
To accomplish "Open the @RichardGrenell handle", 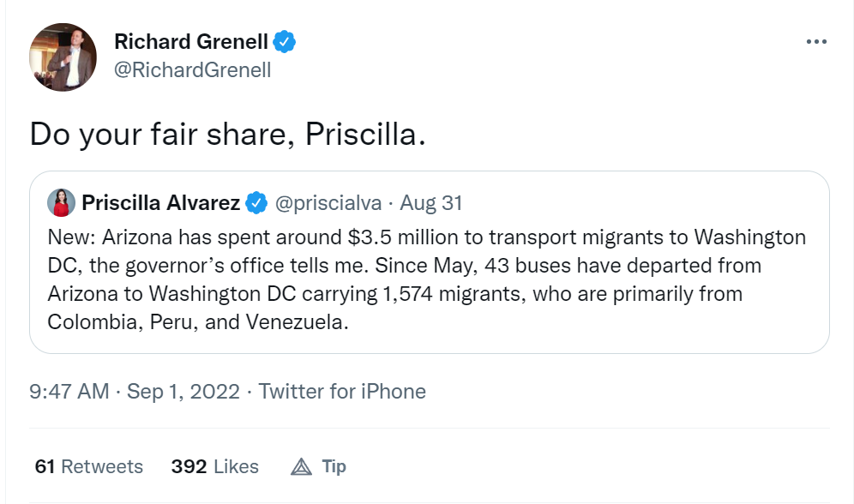I will (x=192, y=70).
